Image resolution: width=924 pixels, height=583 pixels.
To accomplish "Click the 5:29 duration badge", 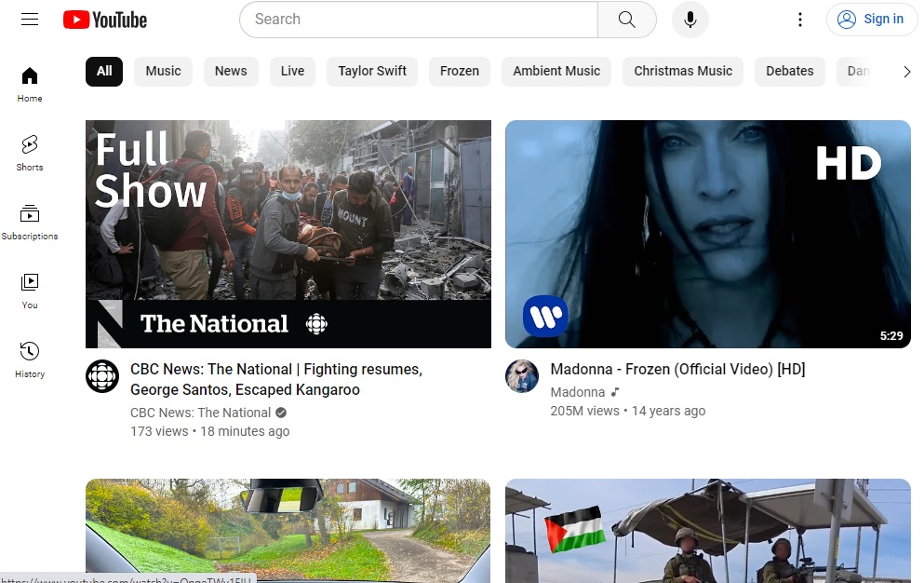I will pos(891,336).
